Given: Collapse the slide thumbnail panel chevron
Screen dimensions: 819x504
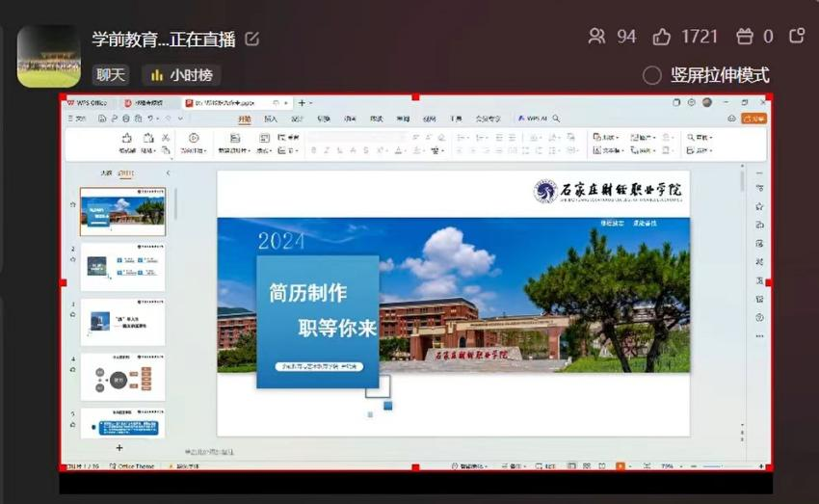Looking at the screenshot, I should [168, 173].
